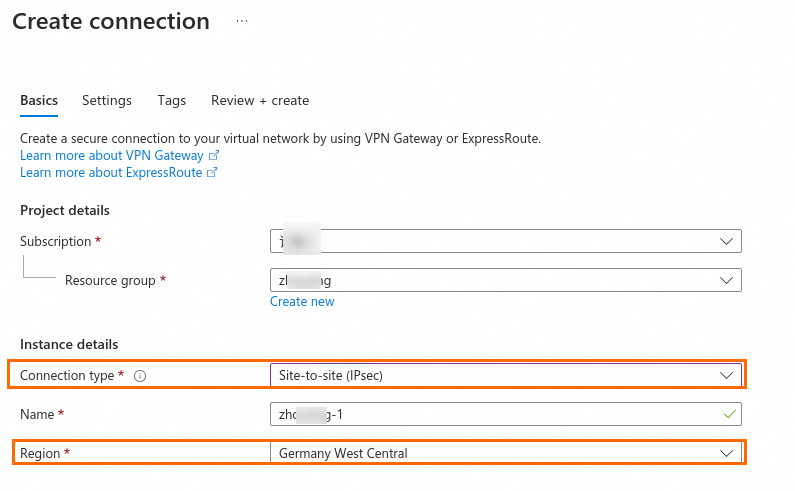The image size is (795, 491).
Task: Click the Connection type chevron arrow
Action: coord(727,375)
